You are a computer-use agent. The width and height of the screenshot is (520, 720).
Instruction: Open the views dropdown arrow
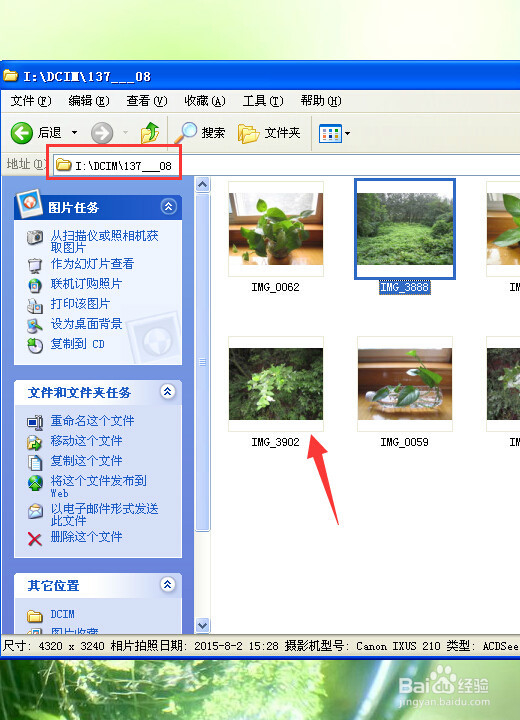[347, 134]
